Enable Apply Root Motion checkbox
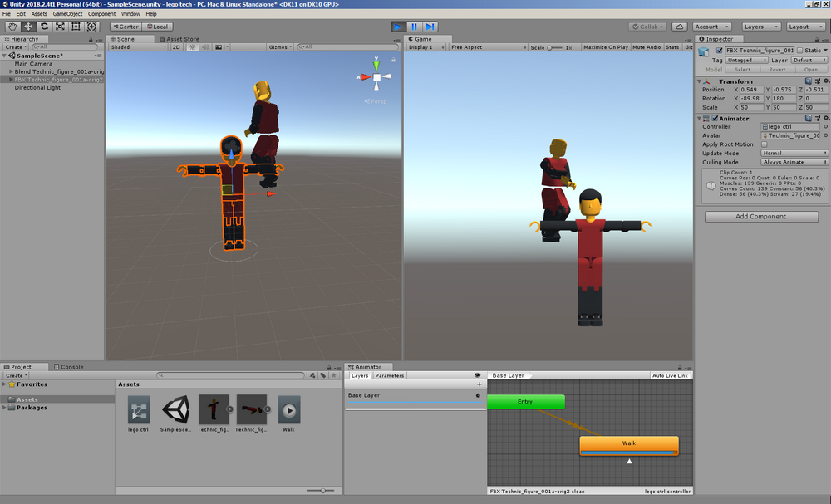831x504 pixels. tap(765, 144)
